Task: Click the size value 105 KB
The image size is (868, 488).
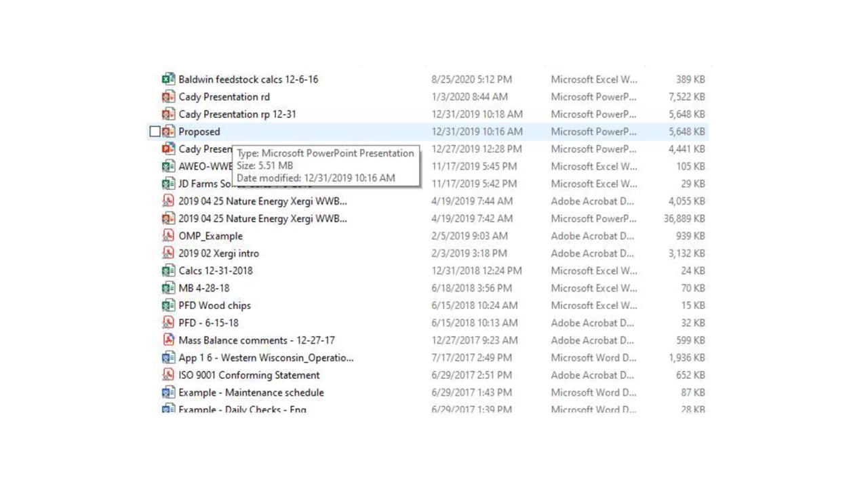Action: (x=690, y=166)
